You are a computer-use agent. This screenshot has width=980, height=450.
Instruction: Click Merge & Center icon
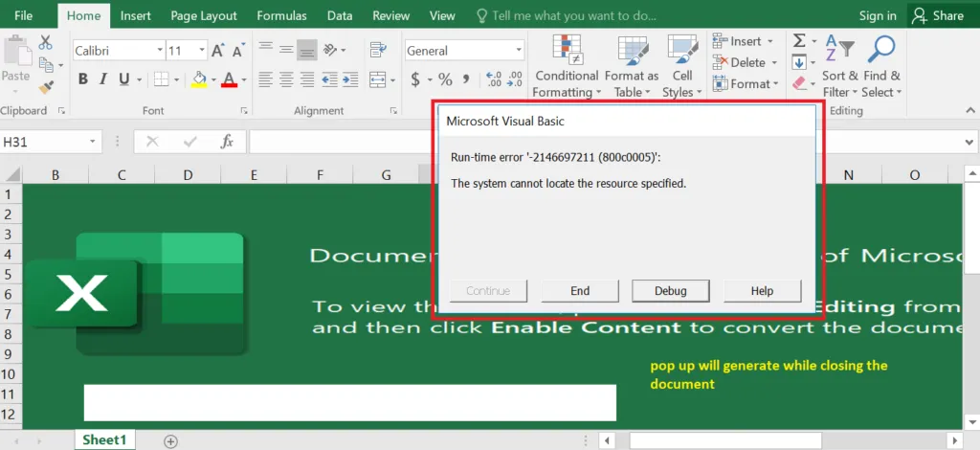377,79
